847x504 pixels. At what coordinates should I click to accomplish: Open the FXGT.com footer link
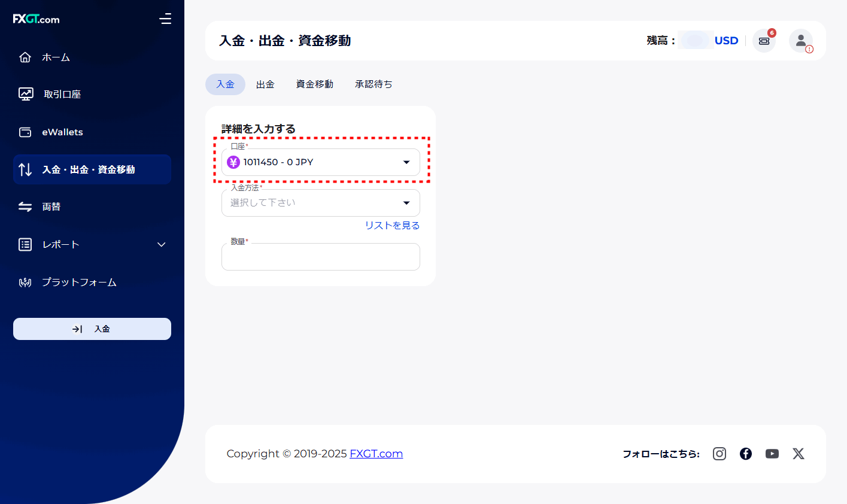click(377, 454)
